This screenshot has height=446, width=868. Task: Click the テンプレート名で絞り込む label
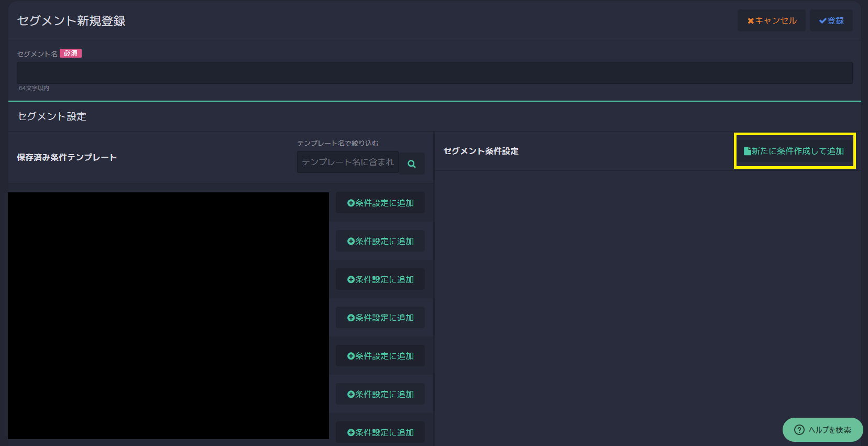pos(337,143)
